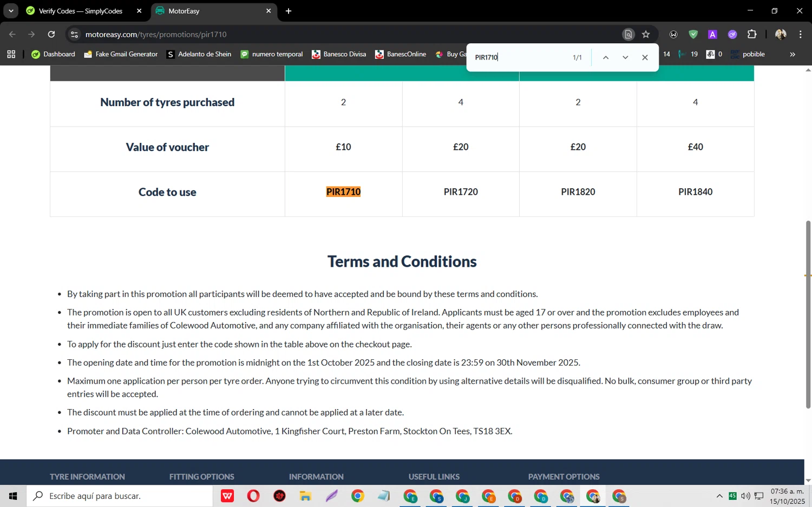Image resolution: width=812 pixels, height=507 pixels.
Task: Open the network icon in system tray
Action: tap(759, 496)
